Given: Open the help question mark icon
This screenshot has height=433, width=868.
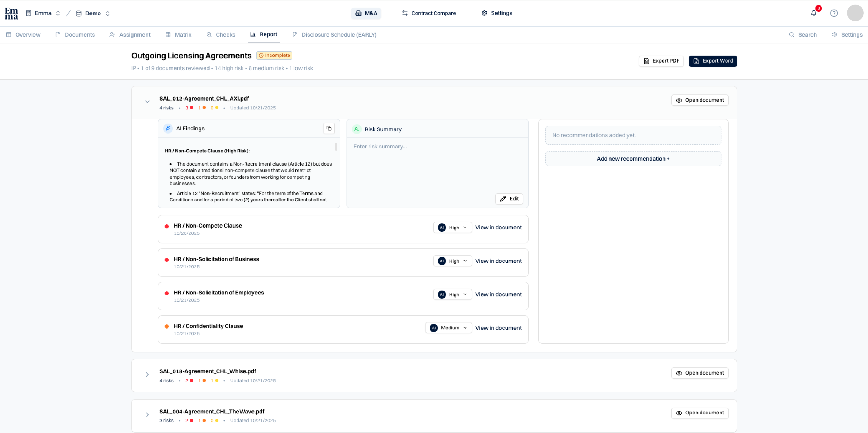Looking at the screenshot, I should point(834,13).
